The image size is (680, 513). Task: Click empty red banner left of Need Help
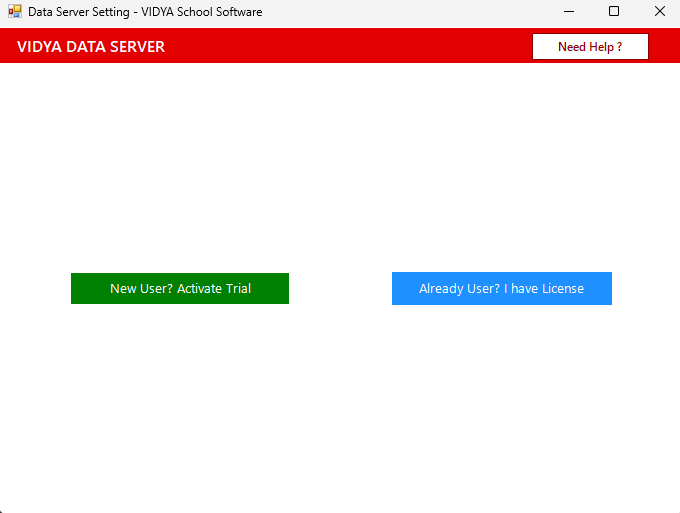(350, 47)
